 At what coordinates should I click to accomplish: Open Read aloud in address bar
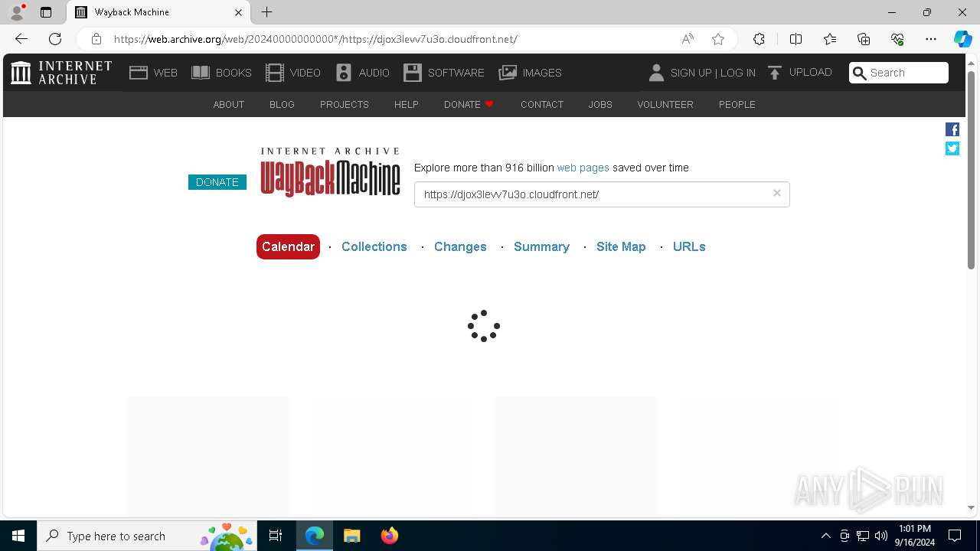pos(688,39)
